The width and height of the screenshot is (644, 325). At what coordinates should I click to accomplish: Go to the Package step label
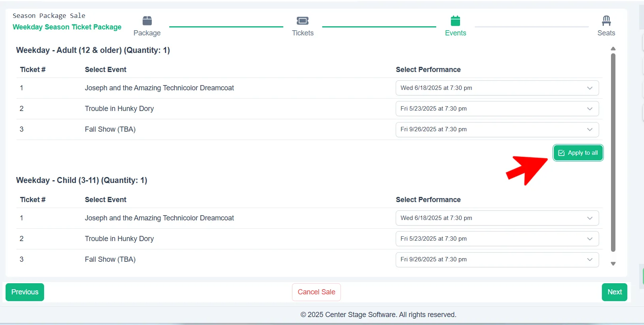pyautogui.click(x=147, y=33)
